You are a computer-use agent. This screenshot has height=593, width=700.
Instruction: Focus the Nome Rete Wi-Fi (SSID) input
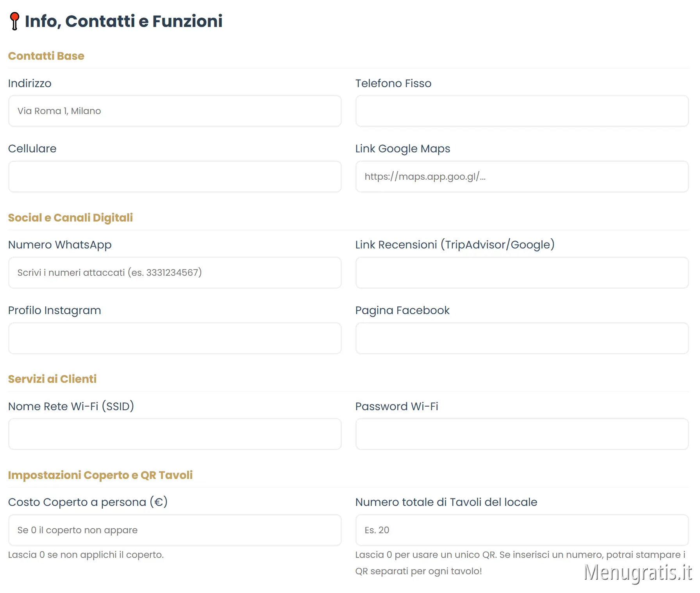coord(175,434)
